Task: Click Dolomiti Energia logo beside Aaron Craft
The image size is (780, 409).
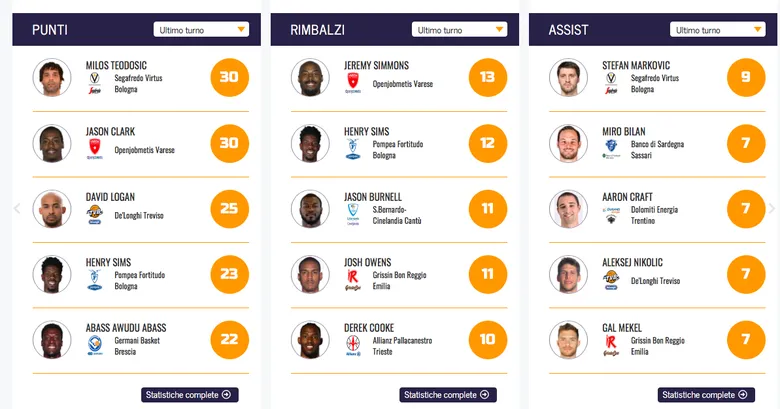Action: click(x=611, y=214)
